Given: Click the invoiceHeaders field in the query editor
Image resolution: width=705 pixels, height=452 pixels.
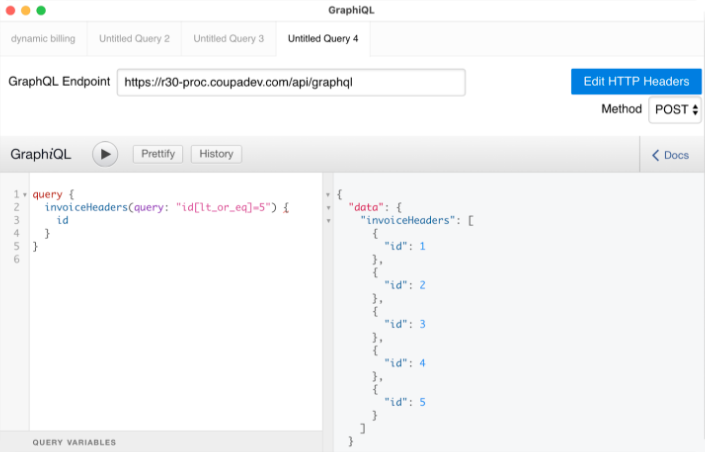Looking at the screenshot, I should 86,207.
